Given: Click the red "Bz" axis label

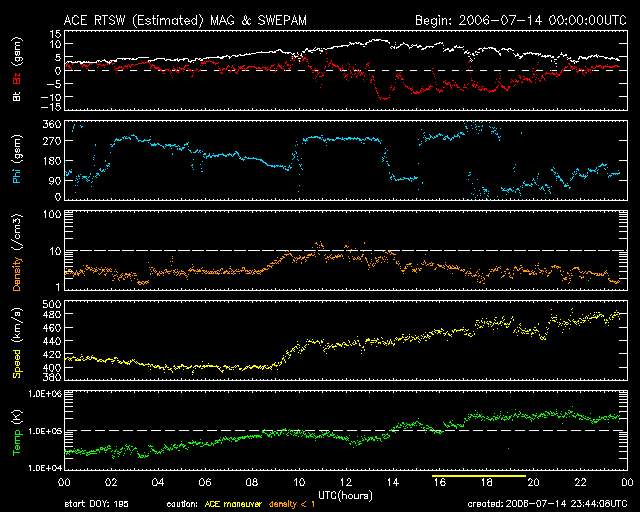Looking at the screenshot, I should (x=17, y=78).
